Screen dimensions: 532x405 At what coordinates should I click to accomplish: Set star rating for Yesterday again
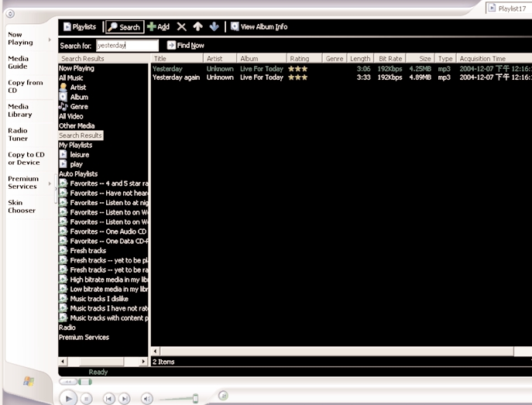[x=297, y=77]
